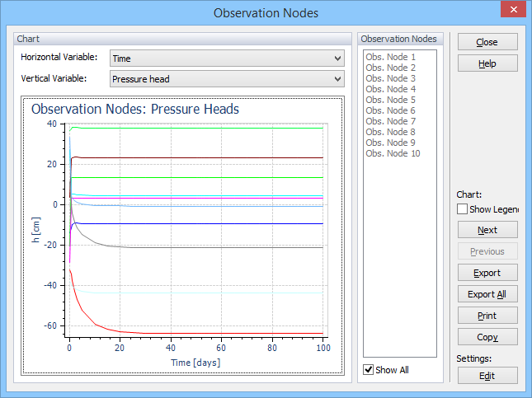Select Obs. Node 2 in list

pos(390,68)
